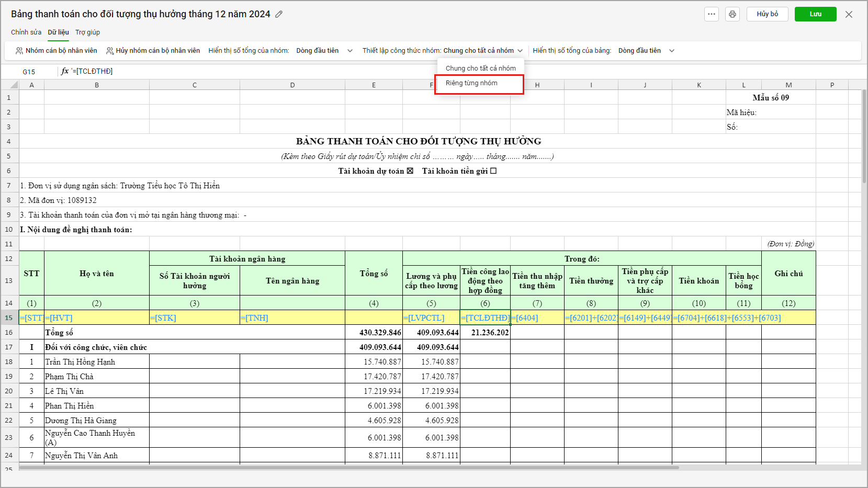Click the fx formula icon

[65, 71]
